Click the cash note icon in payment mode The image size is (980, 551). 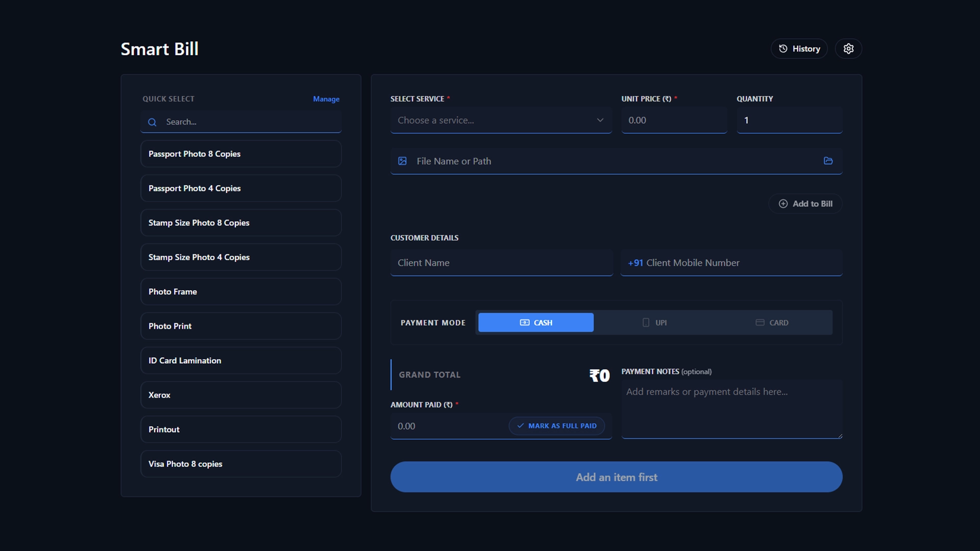(524, 322)
